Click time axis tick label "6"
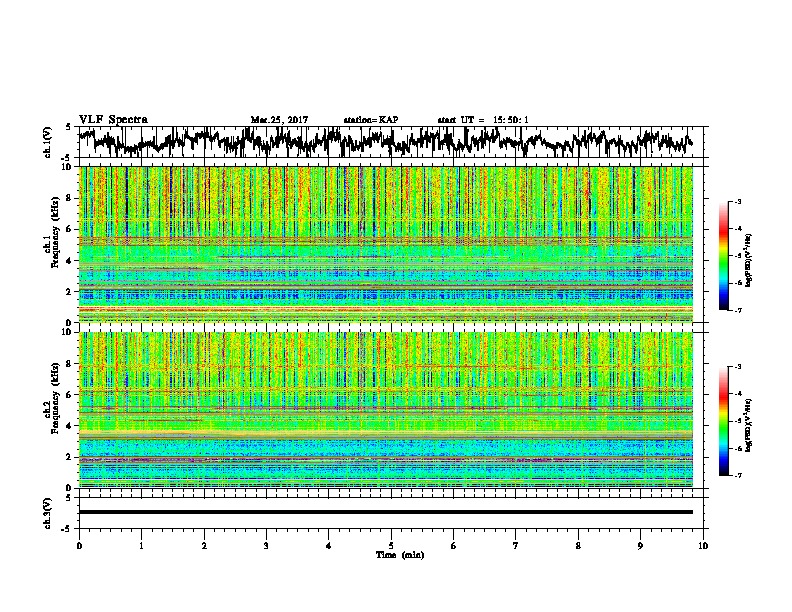 pos(454,546)
